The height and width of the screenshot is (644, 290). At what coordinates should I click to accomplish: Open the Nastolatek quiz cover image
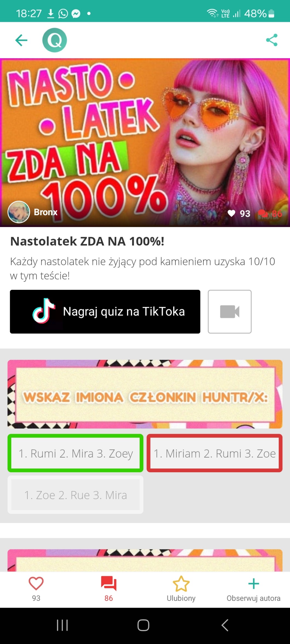tap(145, 142)
